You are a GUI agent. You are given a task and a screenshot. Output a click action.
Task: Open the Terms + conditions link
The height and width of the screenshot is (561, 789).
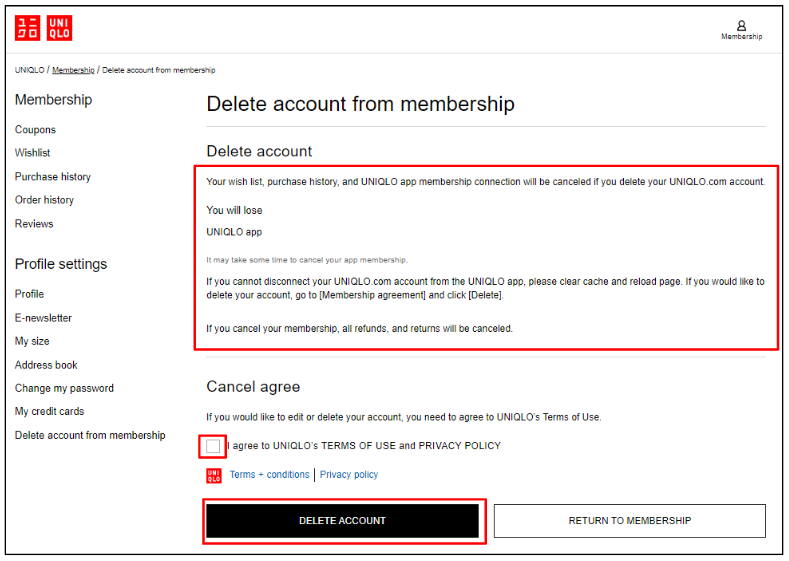[x=269, y=475]
